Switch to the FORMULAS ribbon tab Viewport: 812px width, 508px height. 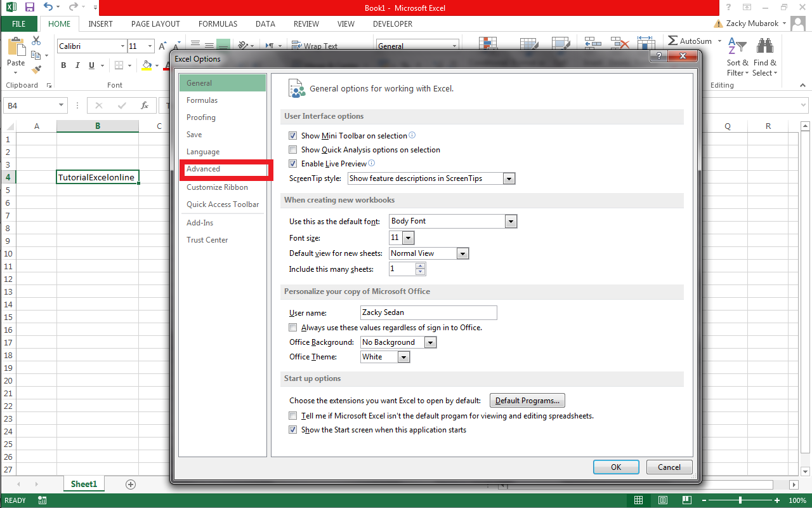click(218, 23)
